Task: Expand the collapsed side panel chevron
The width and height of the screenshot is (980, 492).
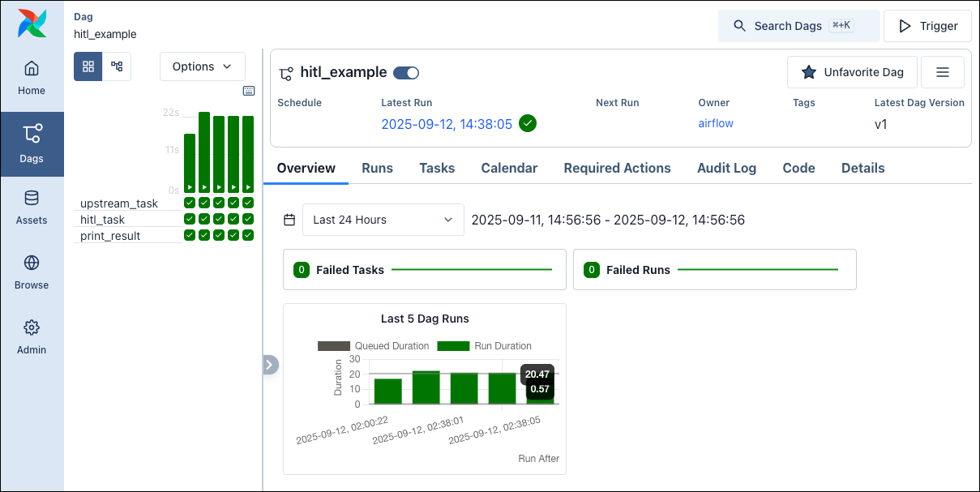Action: pyautogui.click(x=270, y=365)
